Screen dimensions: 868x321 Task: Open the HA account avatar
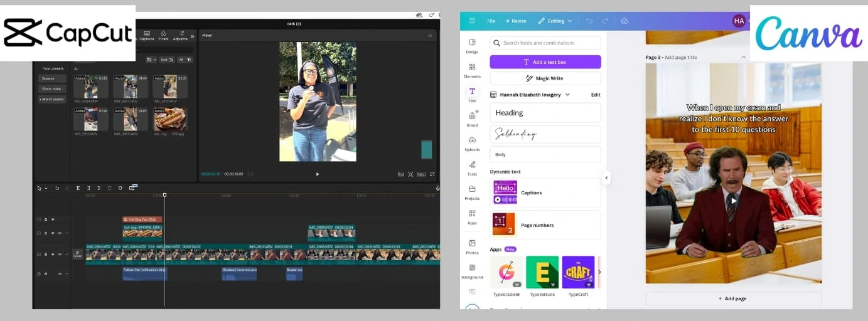(739, 21)
